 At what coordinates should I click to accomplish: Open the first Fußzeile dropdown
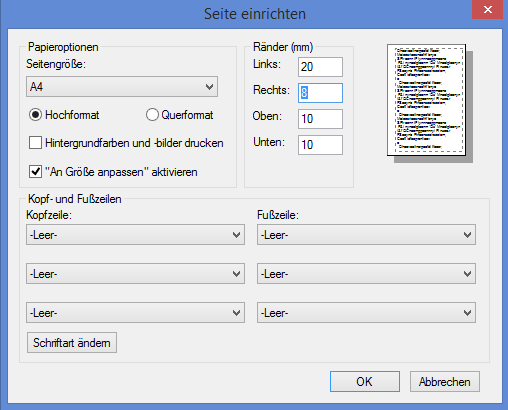(366, 235)
